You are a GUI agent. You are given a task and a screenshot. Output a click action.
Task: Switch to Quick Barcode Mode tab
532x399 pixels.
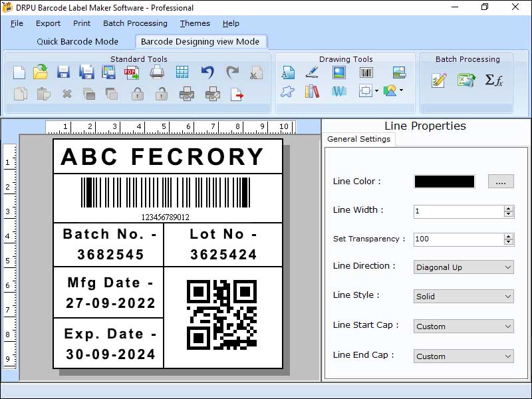tap(78, 41)
